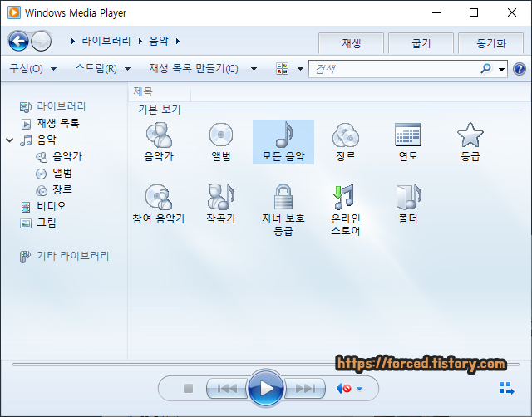The height and width of the screenshot is (417, 532).
Task: Select 음악가 in the navigation tree
Action: 59,157
